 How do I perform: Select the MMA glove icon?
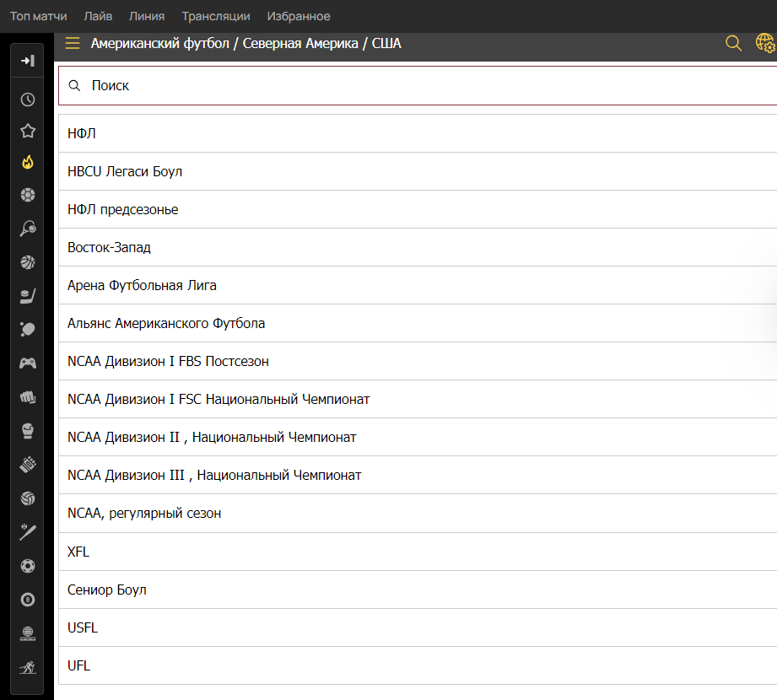tap(28, 464)
